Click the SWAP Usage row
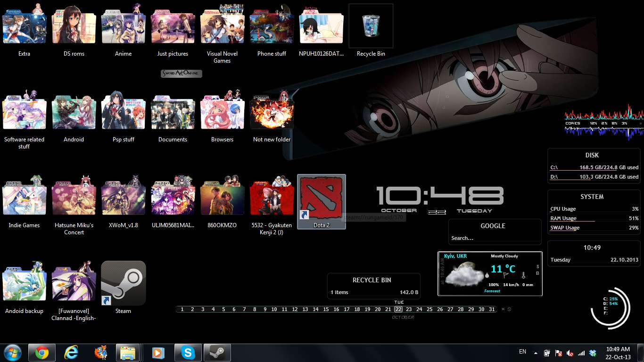 point(594,228)
